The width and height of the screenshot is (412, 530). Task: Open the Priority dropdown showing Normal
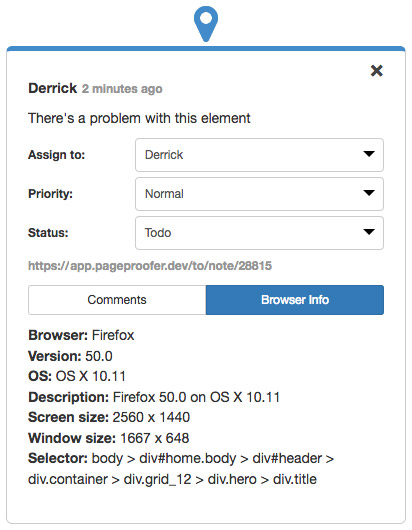pos(259,194)
